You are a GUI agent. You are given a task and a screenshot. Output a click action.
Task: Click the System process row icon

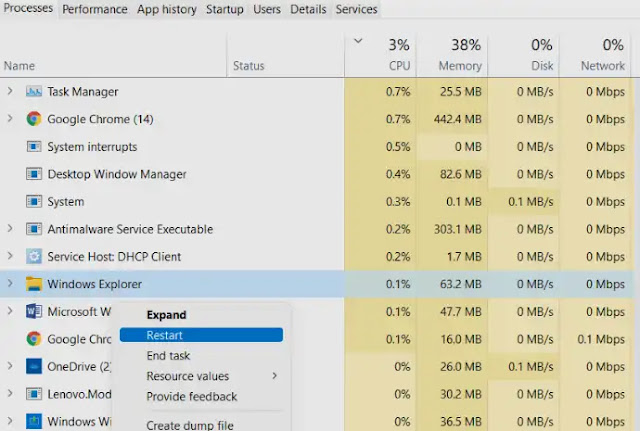(x=34, y=202)
